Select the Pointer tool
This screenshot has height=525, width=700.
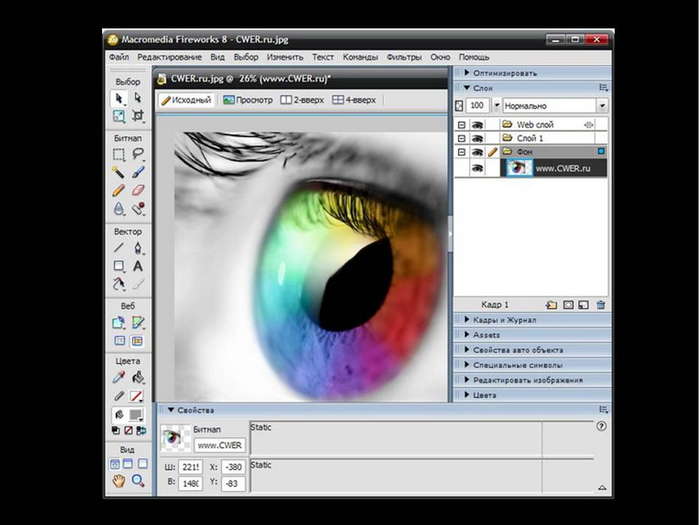118,98
